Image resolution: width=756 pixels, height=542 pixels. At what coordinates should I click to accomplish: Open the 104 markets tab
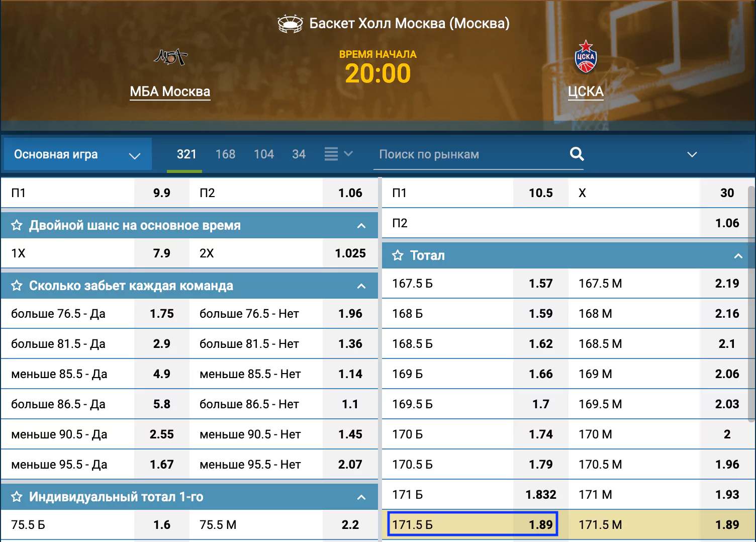tap(264, 154)
